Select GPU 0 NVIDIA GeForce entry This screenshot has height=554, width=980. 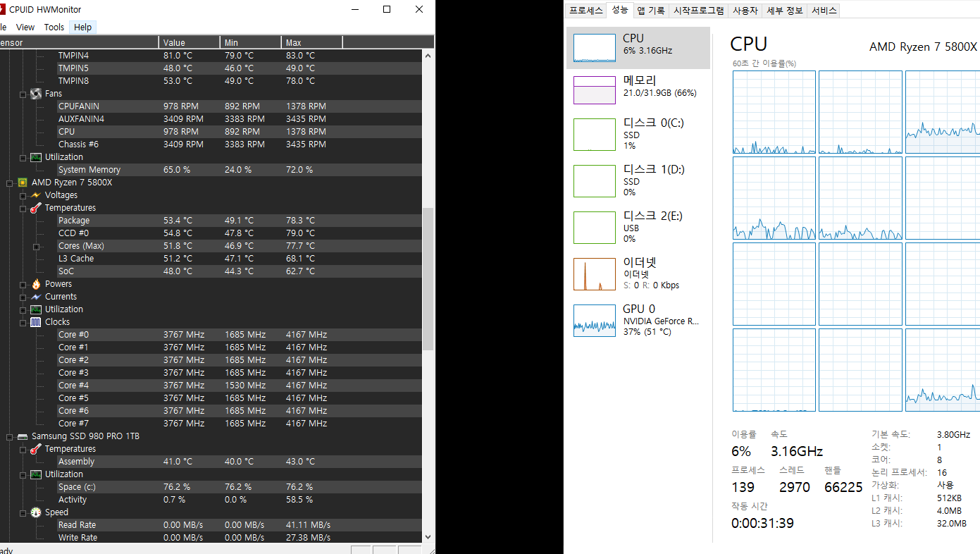tap(638, 320)
